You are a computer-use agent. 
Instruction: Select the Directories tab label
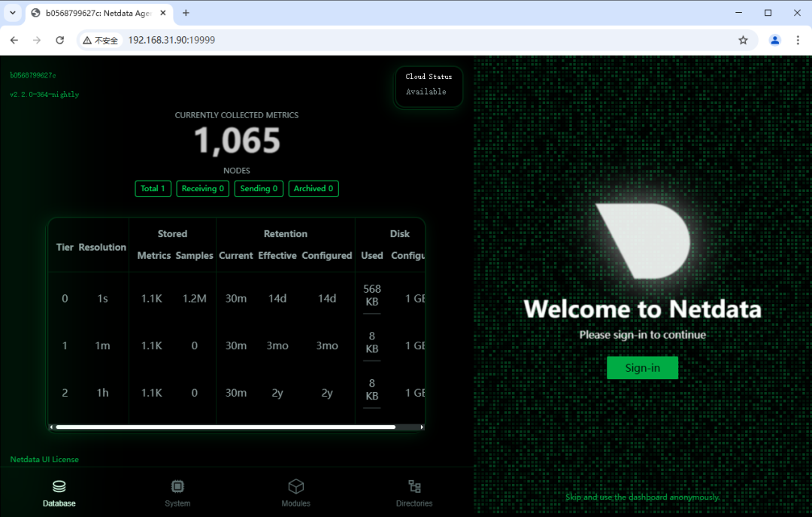(x=414, y=503)
